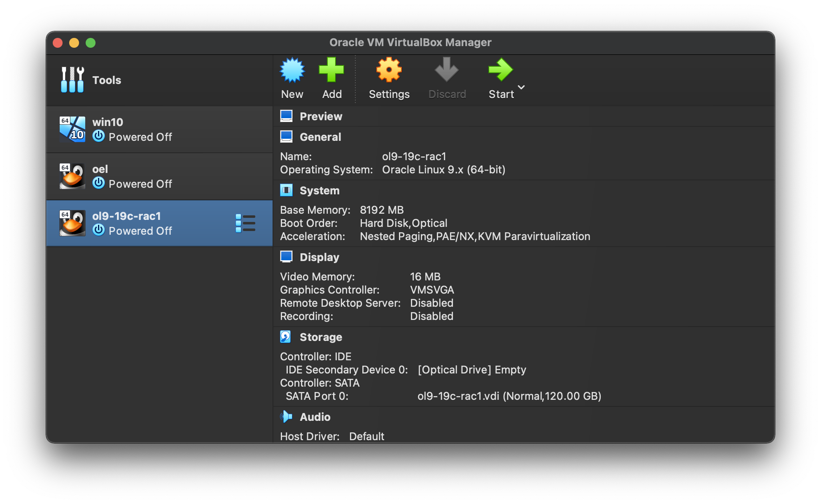This screenshot has width=821, height=504.
Task: Click the Recording Disabled value
Action: pos(431,316)
